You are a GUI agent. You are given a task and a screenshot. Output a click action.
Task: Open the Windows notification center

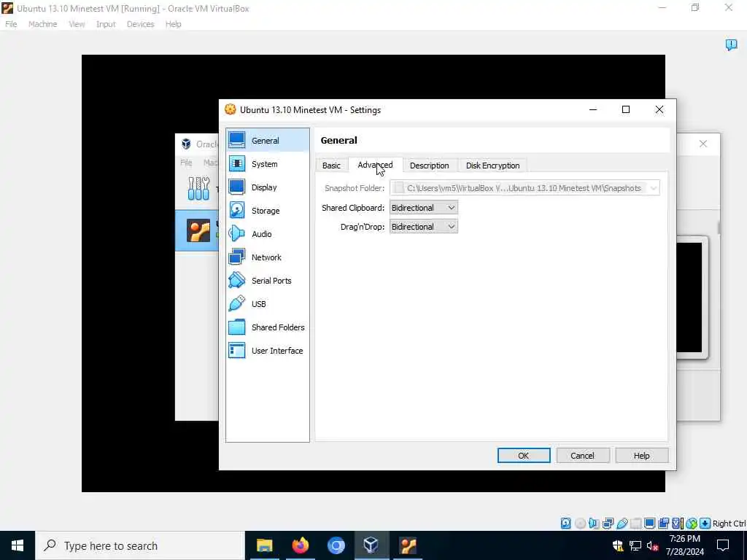tap(723, 545)
